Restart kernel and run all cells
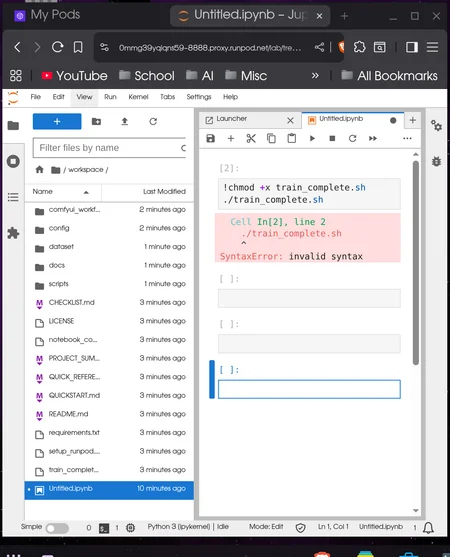This screenshot has height=557, width=450. [373, 139]
